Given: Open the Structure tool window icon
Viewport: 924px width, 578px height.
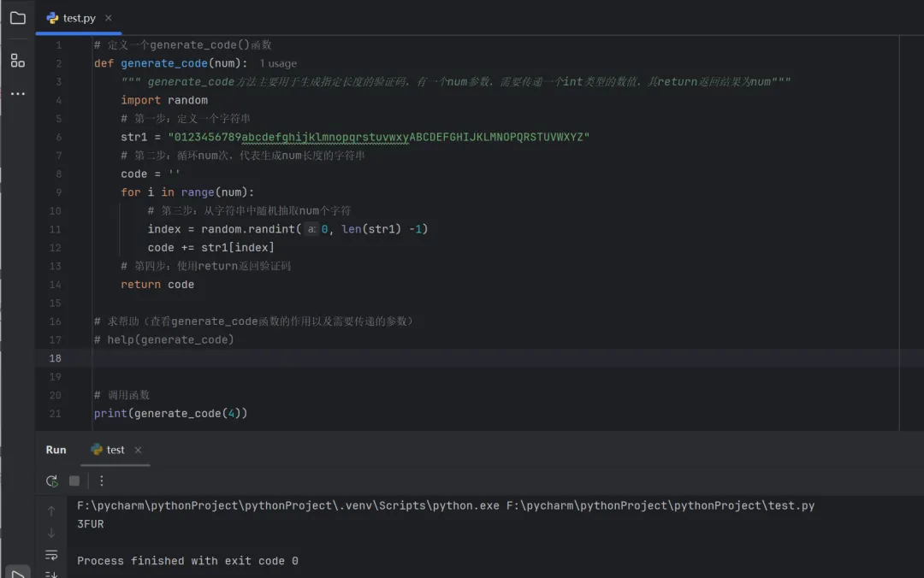Looking at the screenshot, I should (18, 61).
